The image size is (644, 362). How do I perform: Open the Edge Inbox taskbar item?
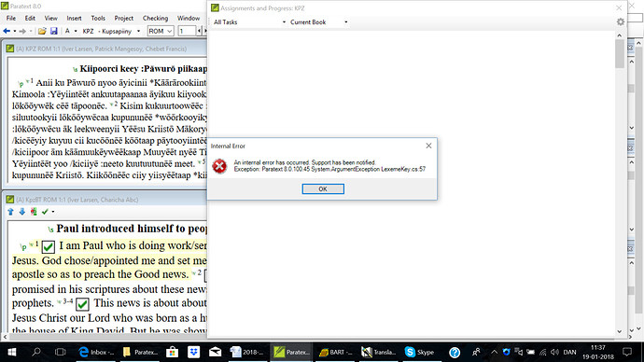(x=96, y=352)
